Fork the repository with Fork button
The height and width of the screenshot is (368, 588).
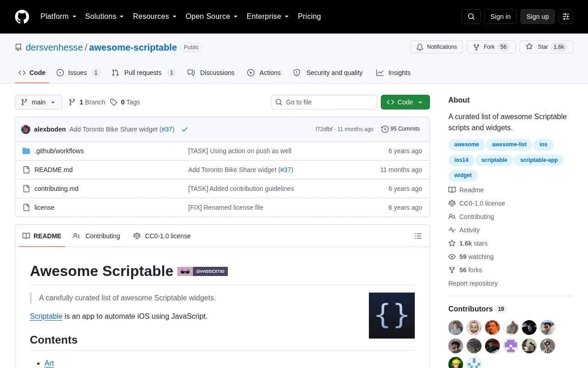tap(491, 47)
